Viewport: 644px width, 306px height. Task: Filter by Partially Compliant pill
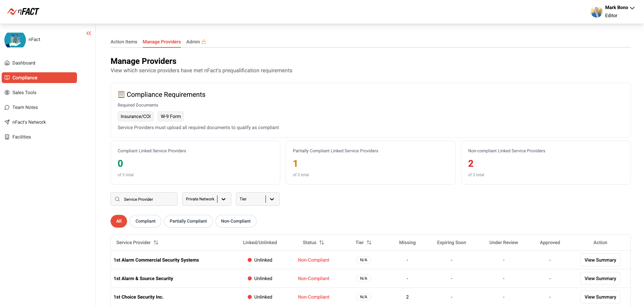click(188, 221)
